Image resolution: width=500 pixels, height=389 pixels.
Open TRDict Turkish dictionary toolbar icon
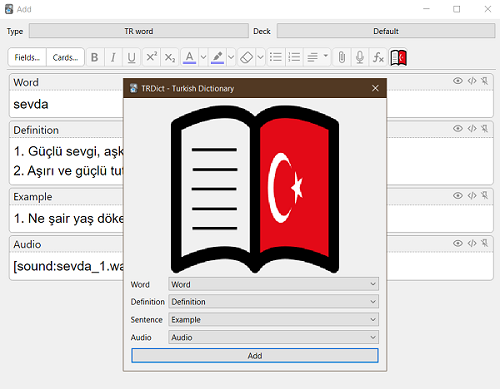tap(398, 58)
